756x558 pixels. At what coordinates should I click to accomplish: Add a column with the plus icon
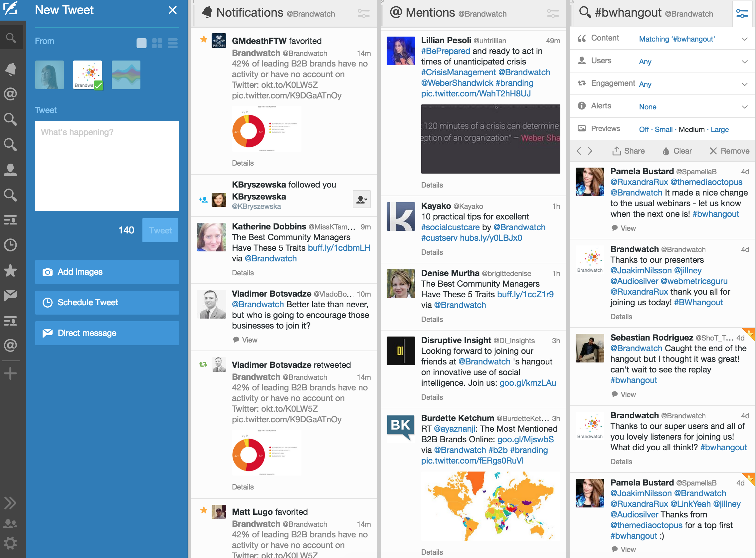[10, 373]
